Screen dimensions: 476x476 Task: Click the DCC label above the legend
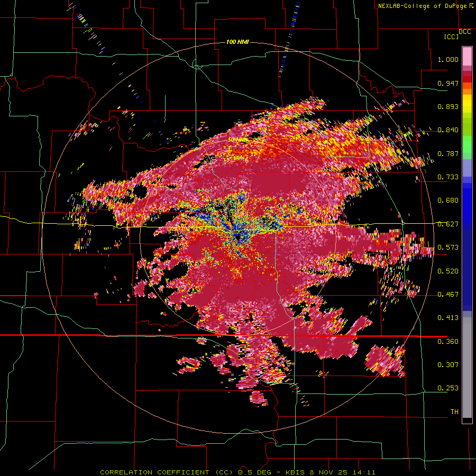465,32
